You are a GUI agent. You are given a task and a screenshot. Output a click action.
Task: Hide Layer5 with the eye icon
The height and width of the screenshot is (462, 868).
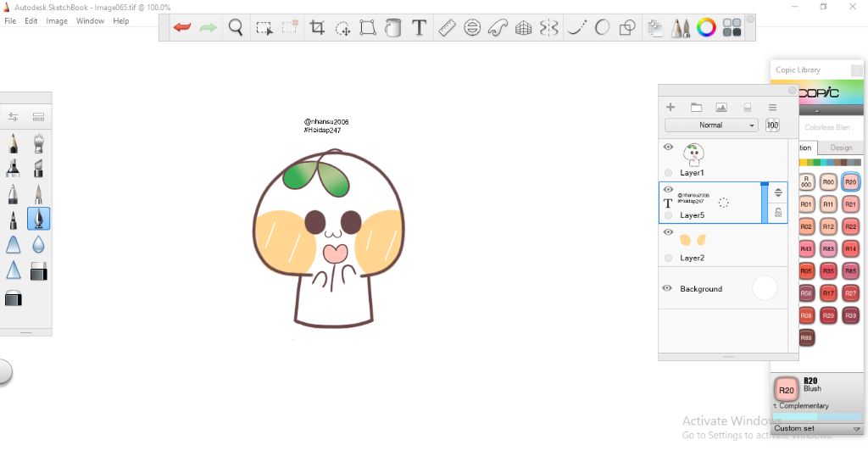click(x=668, y=189)
